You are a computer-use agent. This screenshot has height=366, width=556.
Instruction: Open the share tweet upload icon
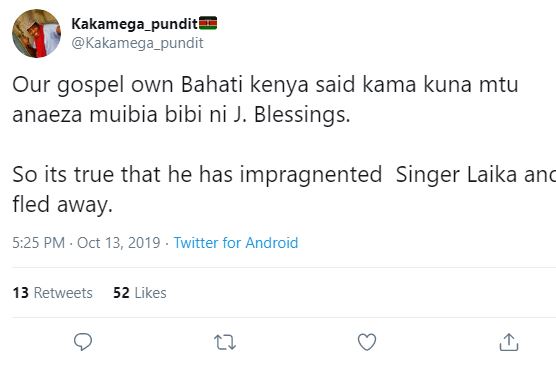point(509,342)
